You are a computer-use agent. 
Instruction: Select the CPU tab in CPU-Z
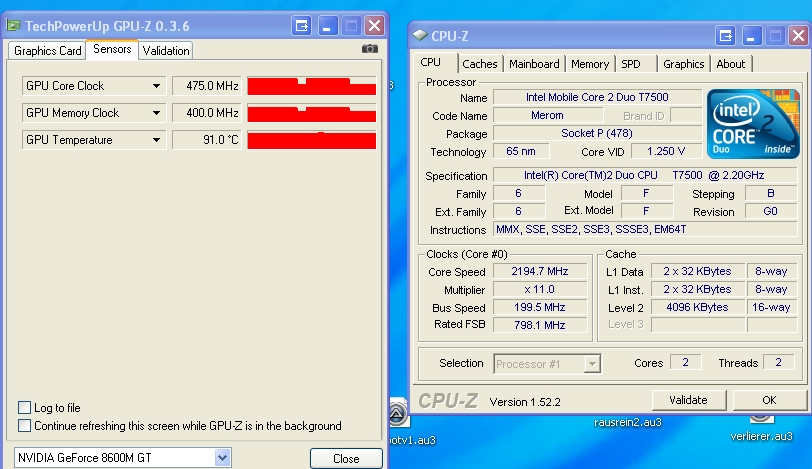click(x=430, y=62)
